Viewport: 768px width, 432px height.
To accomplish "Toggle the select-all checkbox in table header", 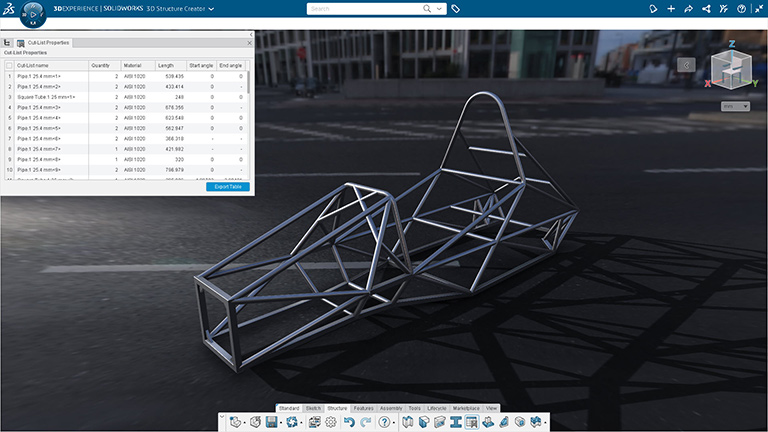I will [x=9, y=65].
